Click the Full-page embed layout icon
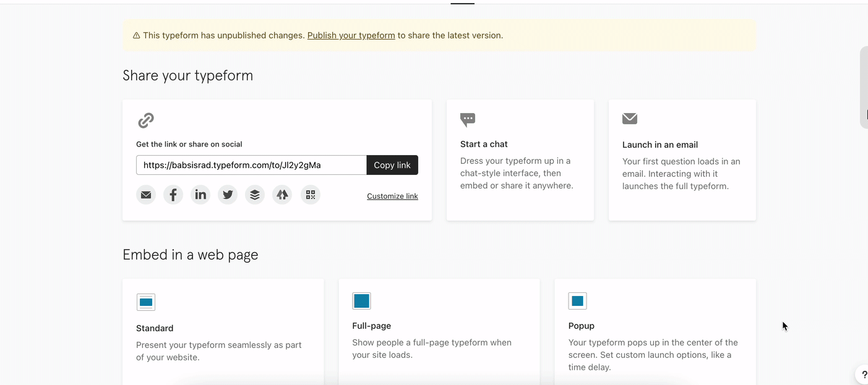This screenshot has height=385, width=868. point(362,301)
